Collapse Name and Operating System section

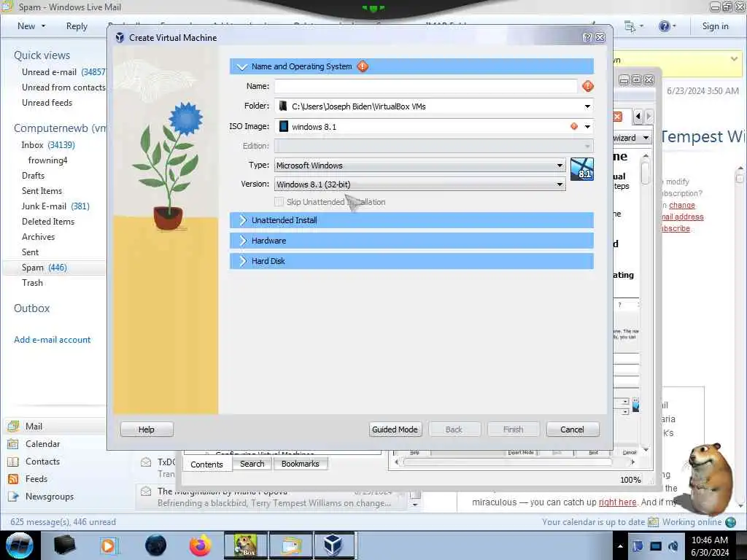pos(242,66)
